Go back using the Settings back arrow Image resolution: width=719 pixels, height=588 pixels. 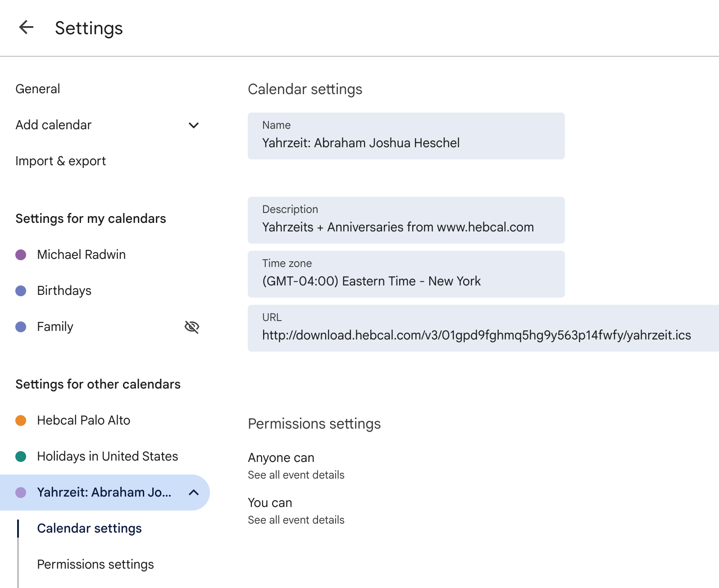26,27
